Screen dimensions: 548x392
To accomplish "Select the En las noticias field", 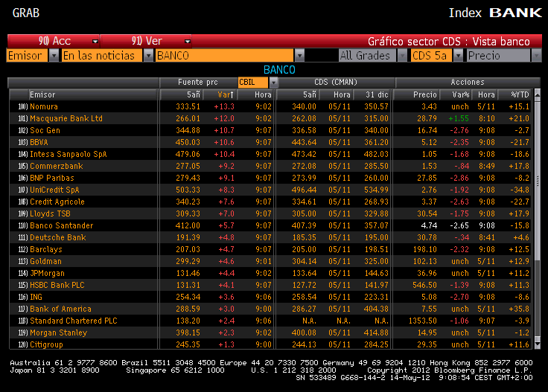I will point(102,56).
